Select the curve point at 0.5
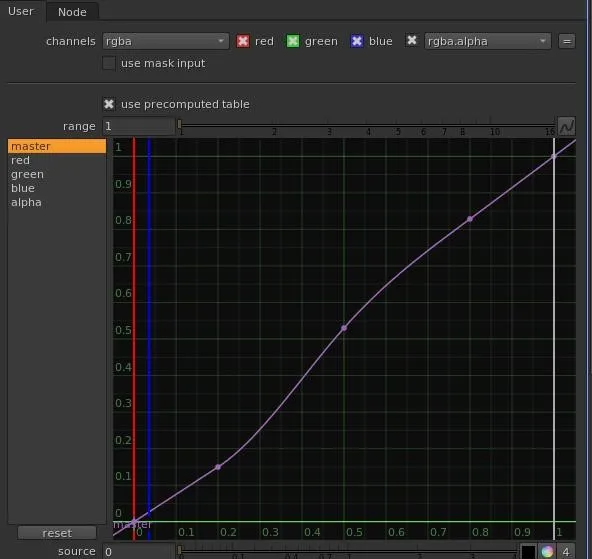The width and height of the screenshot is (592, 559). [x=344, y=328]
